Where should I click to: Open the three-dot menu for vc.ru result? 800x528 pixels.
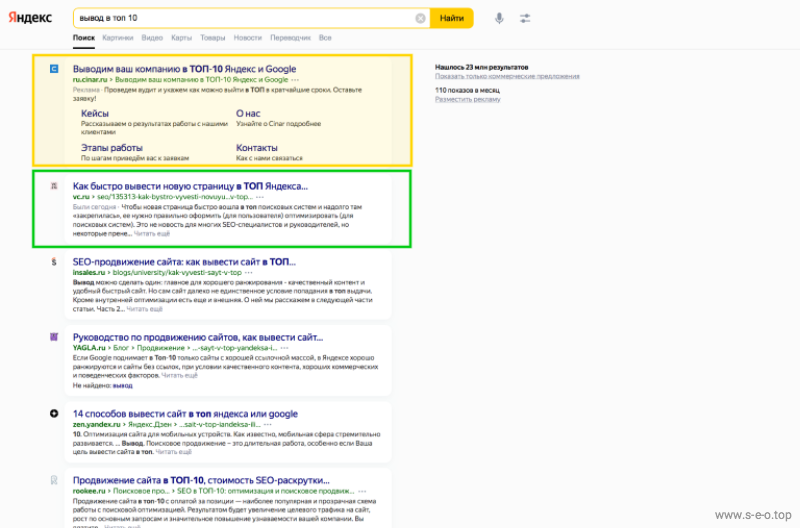tap(260, 197)
